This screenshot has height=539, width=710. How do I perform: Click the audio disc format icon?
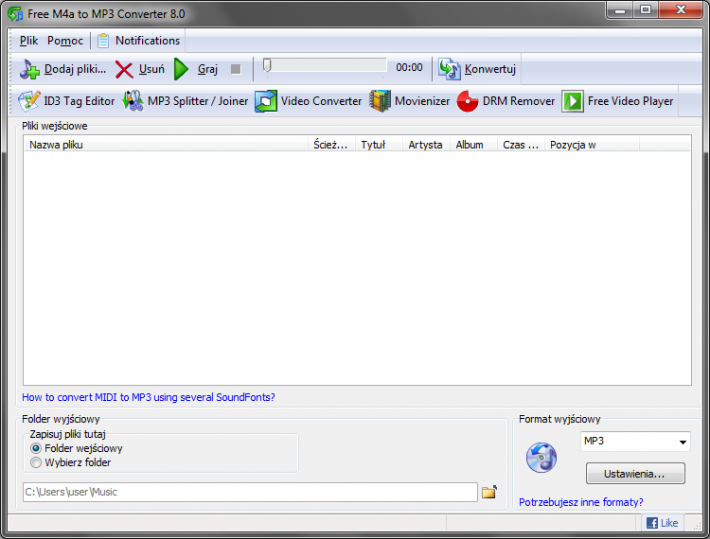(x=541, y=457)
